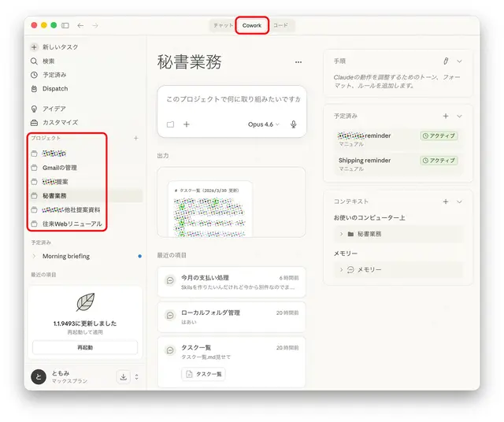
Task: Click the アクティブ badge on the first reminder
Action: (x=439, y=135)
